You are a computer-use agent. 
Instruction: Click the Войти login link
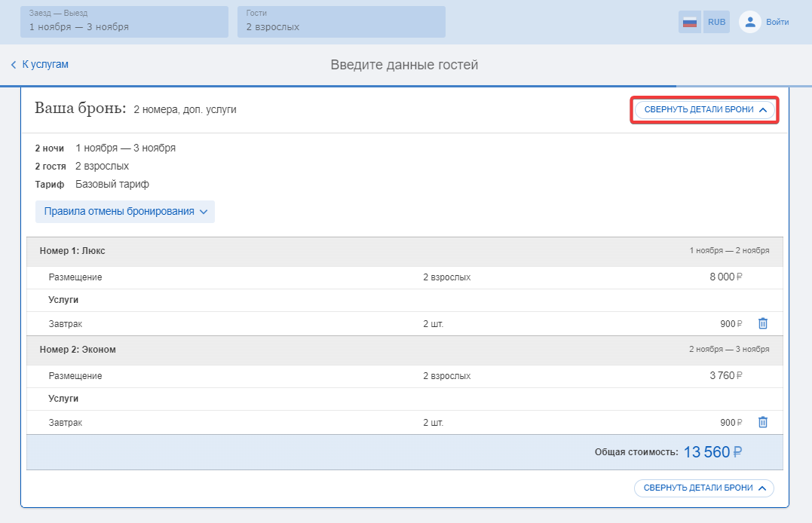click(x=777, y=22)
